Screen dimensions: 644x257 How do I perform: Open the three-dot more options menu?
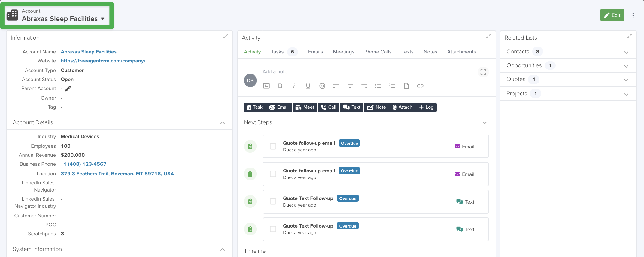633,15
